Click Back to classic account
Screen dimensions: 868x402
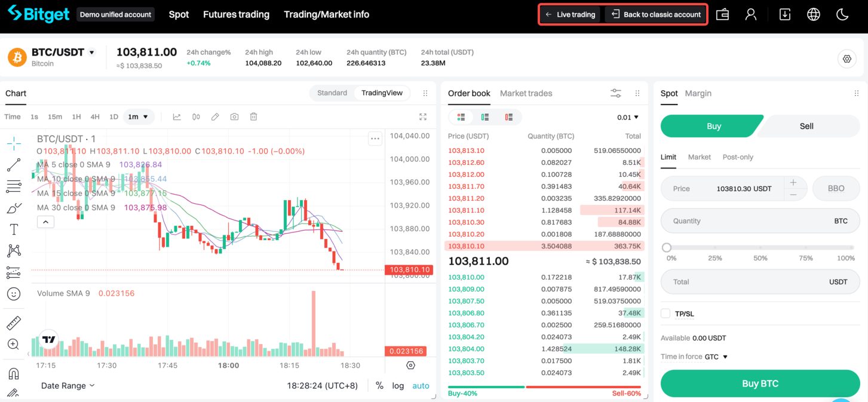(655, 14)
